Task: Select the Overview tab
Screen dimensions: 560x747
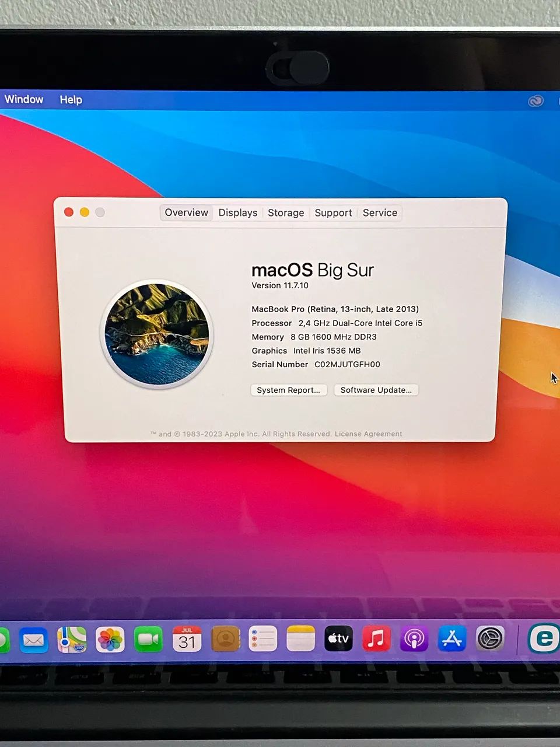Action: click(186, 212)
